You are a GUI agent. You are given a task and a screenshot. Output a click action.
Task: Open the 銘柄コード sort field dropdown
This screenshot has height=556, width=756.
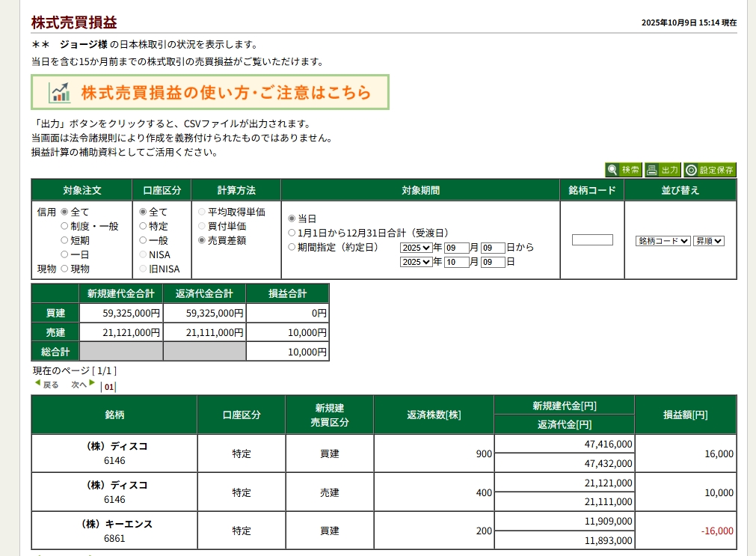coord(663,241)
